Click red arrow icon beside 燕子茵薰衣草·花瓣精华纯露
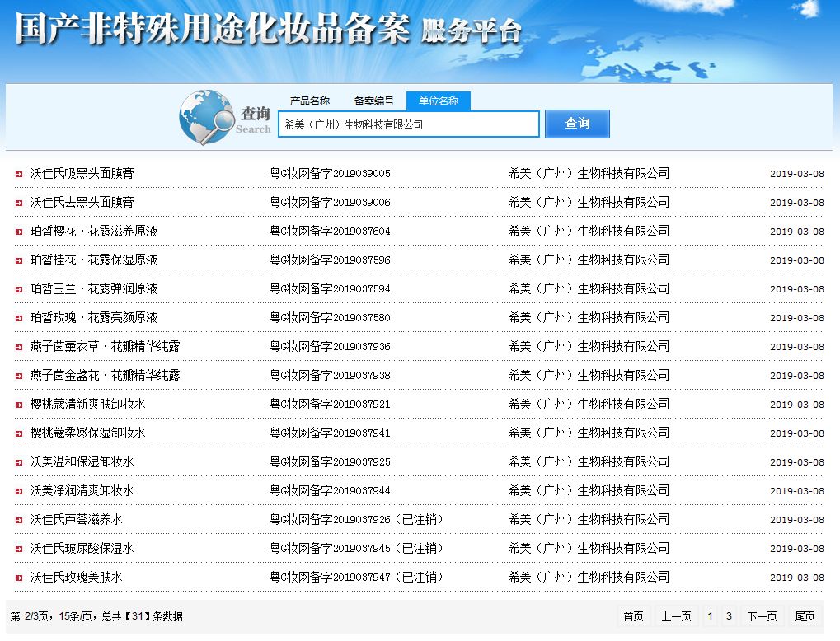Screen dimensions: 840x641 coord(19,347)
